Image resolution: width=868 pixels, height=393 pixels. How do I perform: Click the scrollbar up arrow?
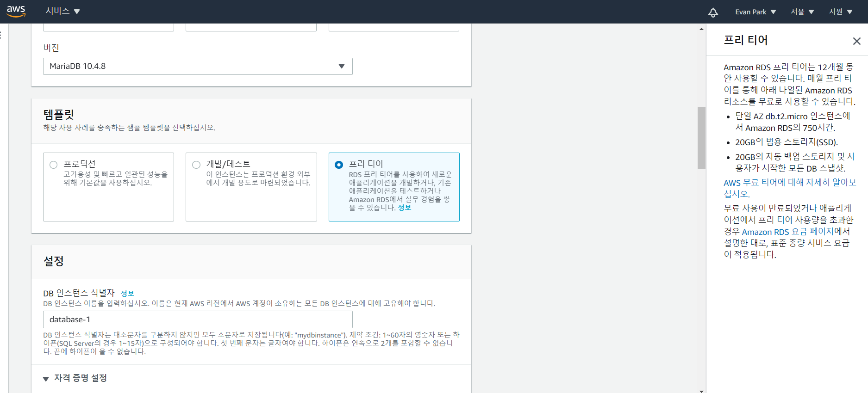[701, 29]
